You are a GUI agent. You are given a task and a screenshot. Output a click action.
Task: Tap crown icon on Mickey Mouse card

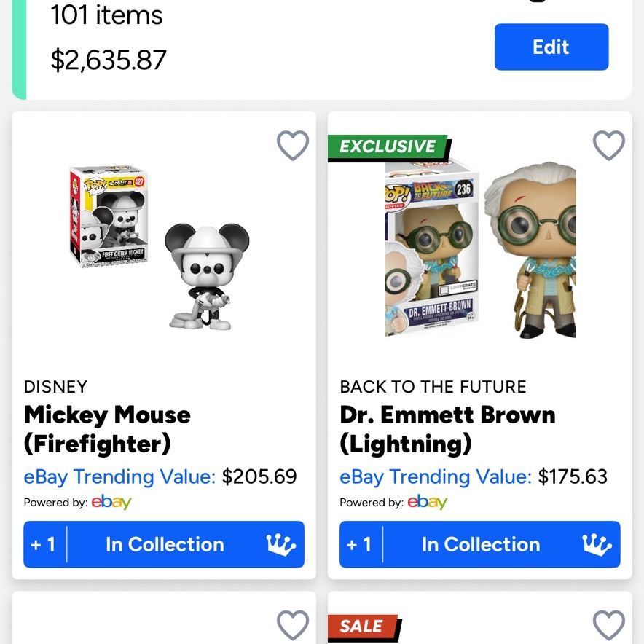[281, 545]
